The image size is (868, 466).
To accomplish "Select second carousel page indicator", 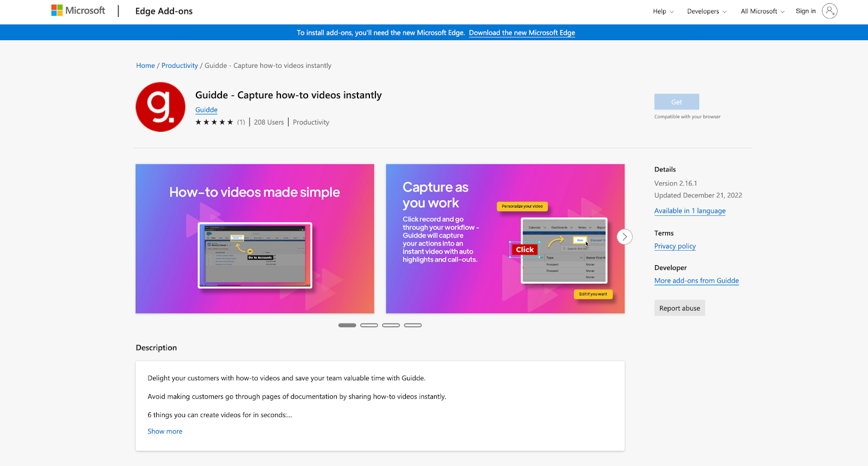I will pyautogui.click(x=369, y=325).
